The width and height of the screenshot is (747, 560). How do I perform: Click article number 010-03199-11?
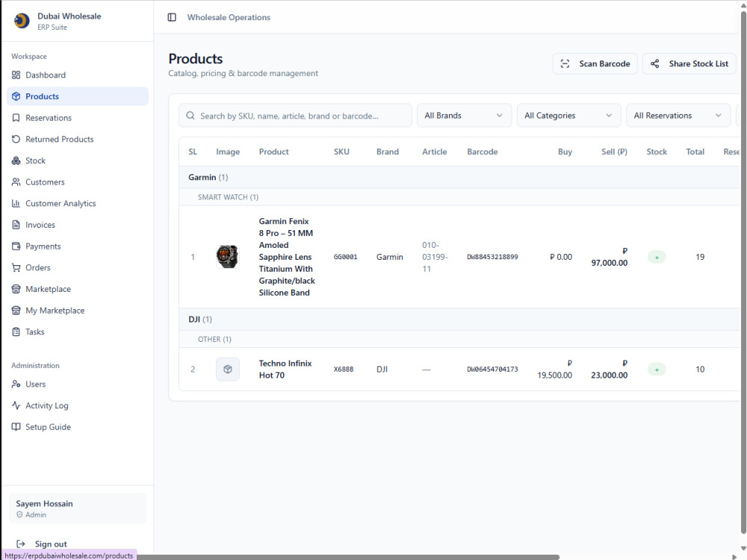pos(435,257)
